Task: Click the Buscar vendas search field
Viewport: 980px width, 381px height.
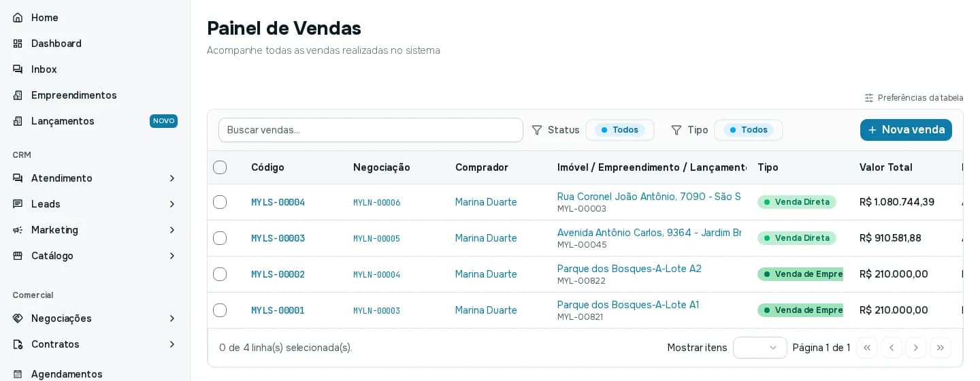Action: click(x=371, y=130)
